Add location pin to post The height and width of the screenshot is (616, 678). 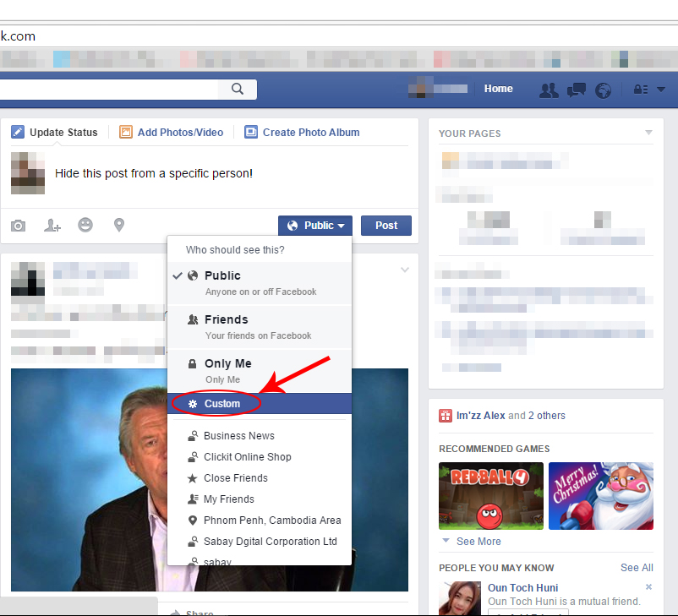pos(119,226)
